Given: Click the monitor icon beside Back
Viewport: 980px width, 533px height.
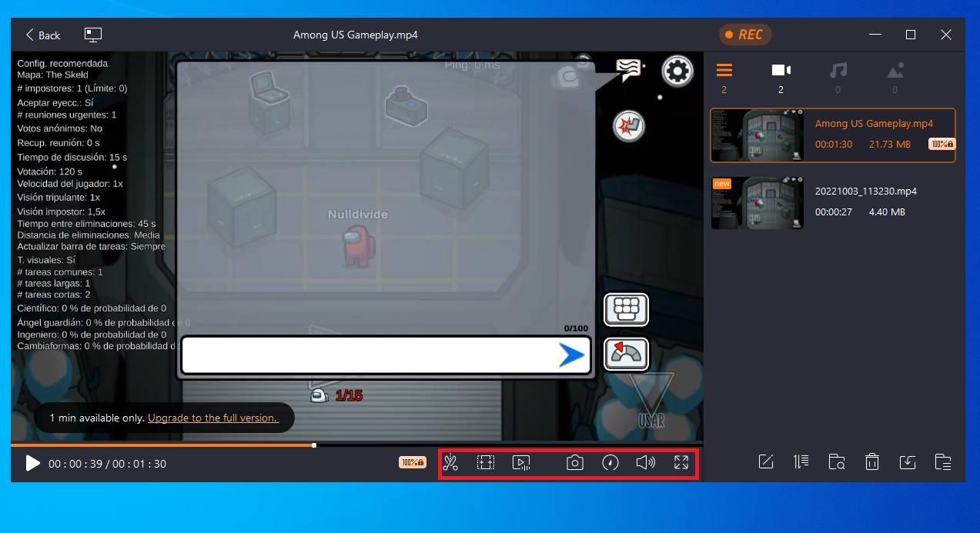Looking at the screenshot, I should [x=93, y=35].
